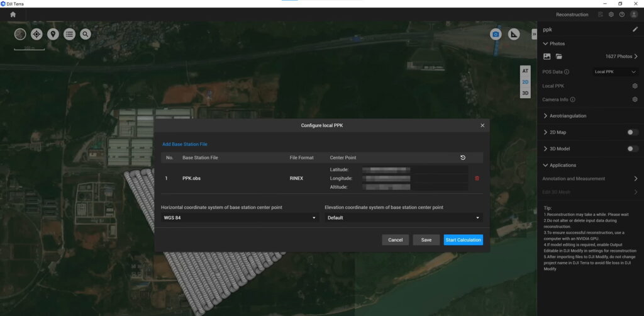Open Annotation and Measurement
Image resolution: width=644 pixels, height=316 pixels.
[590, 179]
